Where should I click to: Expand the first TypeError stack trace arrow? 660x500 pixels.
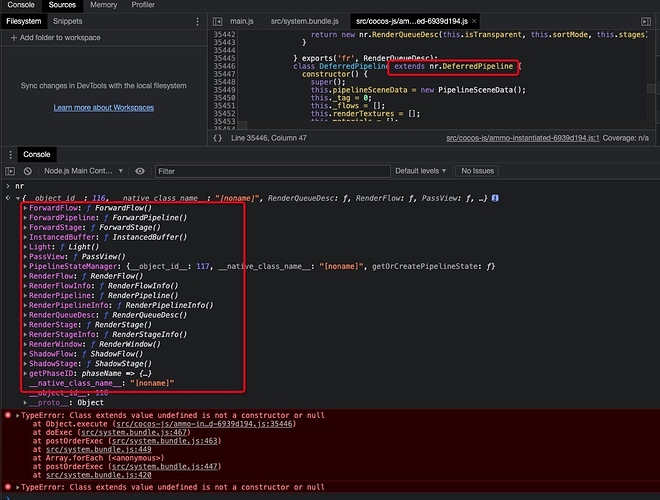click(18, 415)
